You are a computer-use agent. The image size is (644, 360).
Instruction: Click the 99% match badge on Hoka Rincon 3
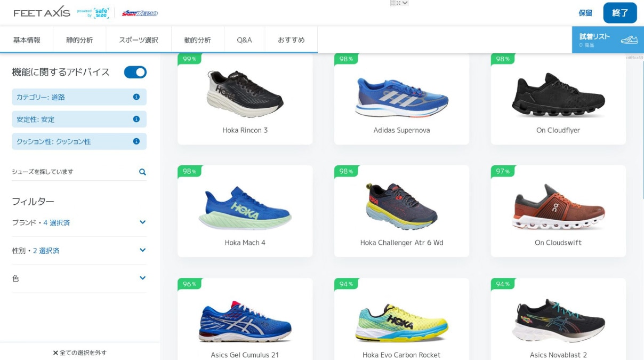(190, 59)
